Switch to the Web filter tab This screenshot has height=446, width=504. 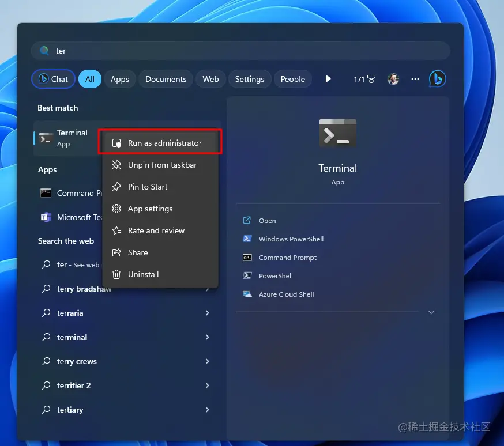pyautogui.click(x=210, y=79)
